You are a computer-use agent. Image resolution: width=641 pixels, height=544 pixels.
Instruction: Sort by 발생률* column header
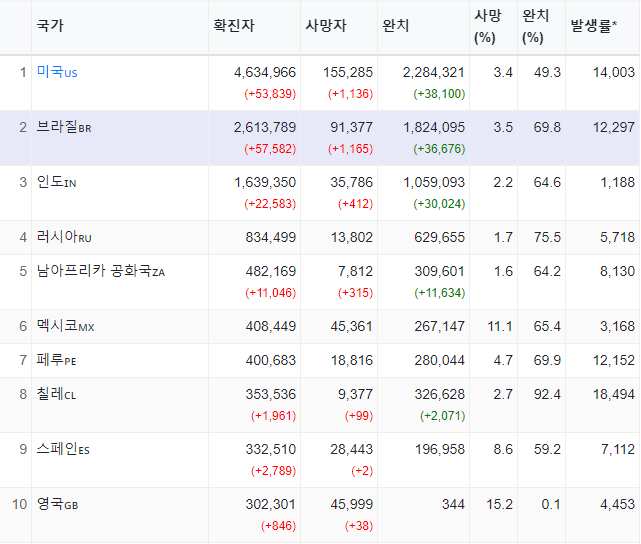(594, 26)
